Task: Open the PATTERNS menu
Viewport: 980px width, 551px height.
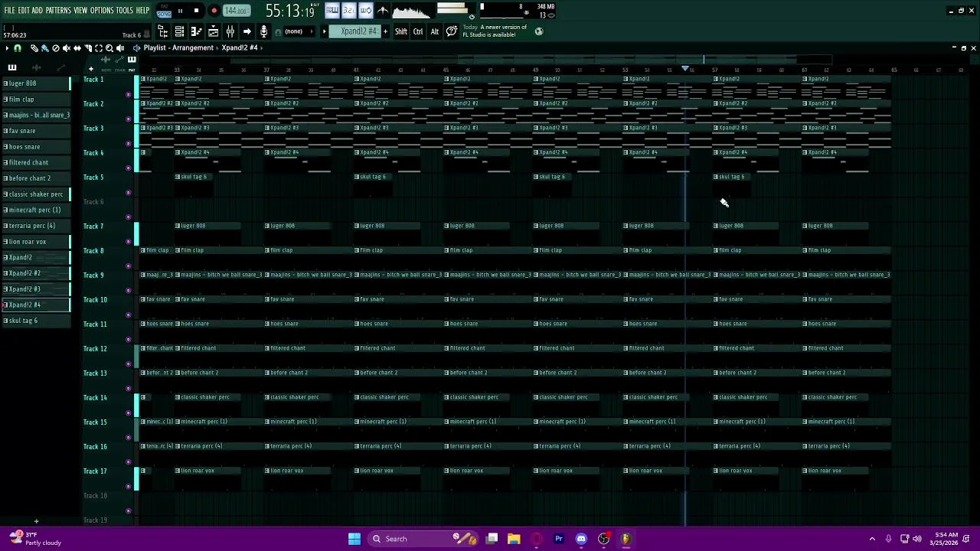Action: [x=58, y=11]
